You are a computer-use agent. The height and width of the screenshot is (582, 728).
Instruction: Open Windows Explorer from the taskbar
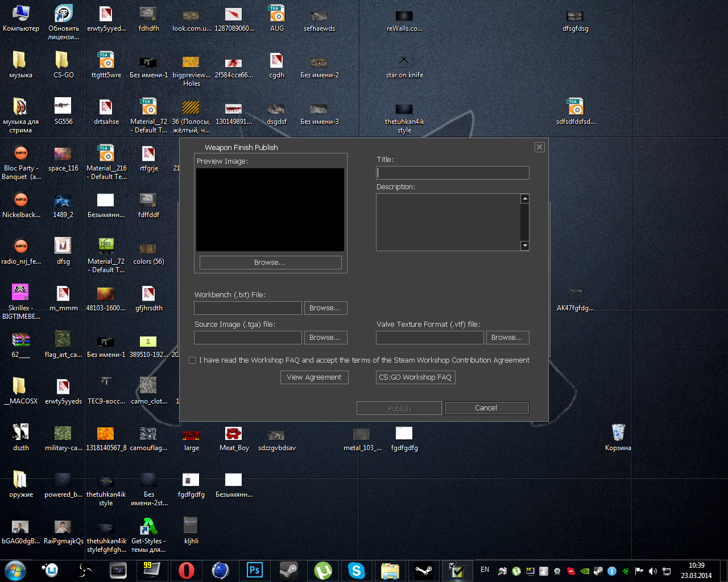(x=390, y=570)
